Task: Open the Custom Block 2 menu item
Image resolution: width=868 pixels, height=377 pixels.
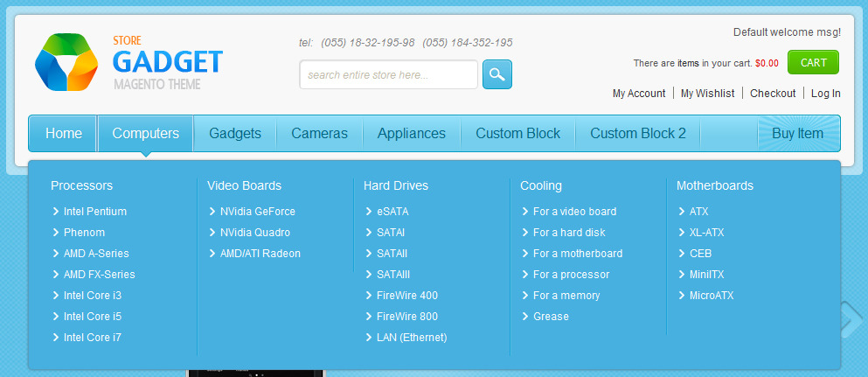Action: 638,134
